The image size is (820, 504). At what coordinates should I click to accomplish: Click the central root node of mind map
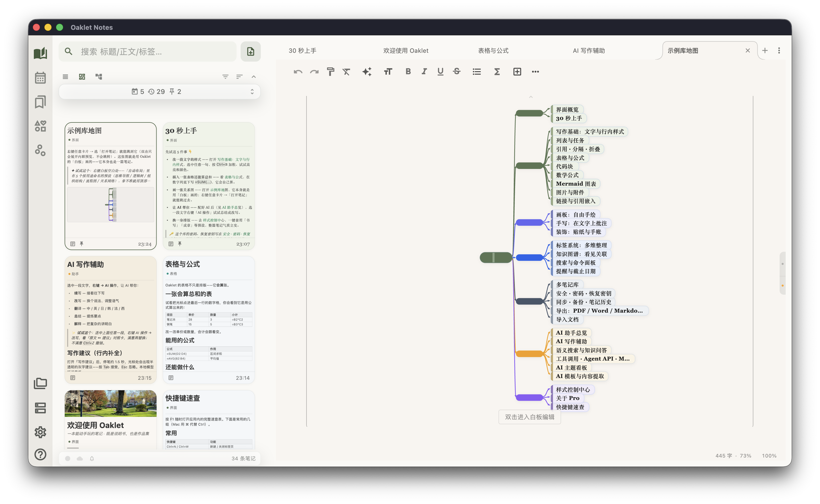[x=496, y=257]
